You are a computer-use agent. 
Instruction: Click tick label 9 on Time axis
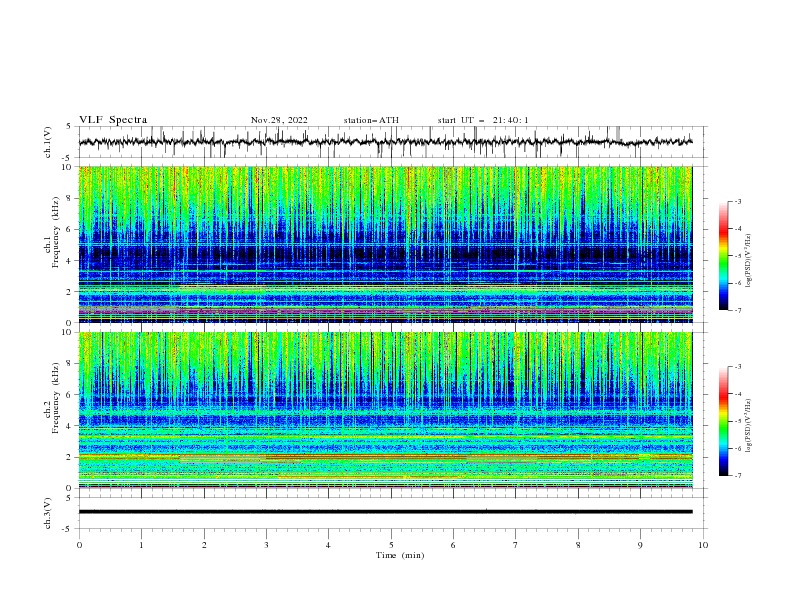pyautogui.click(x=640, y=545)
